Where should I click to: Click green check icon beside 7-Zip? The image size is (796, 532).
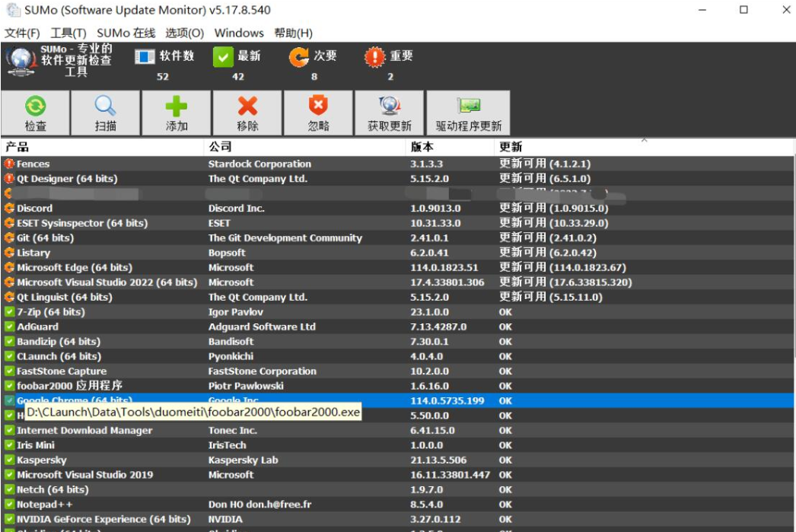[9, 312]
